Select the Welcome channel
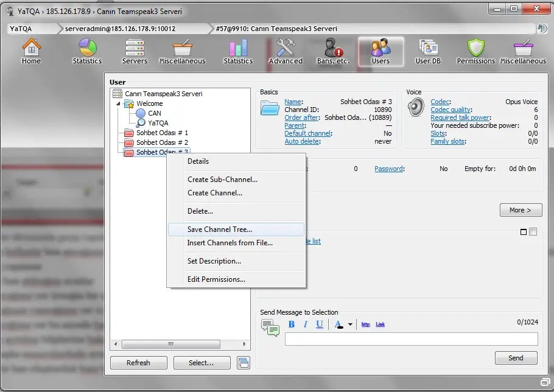The height and width of the screenshot is (392, 554). pos(150,104)
